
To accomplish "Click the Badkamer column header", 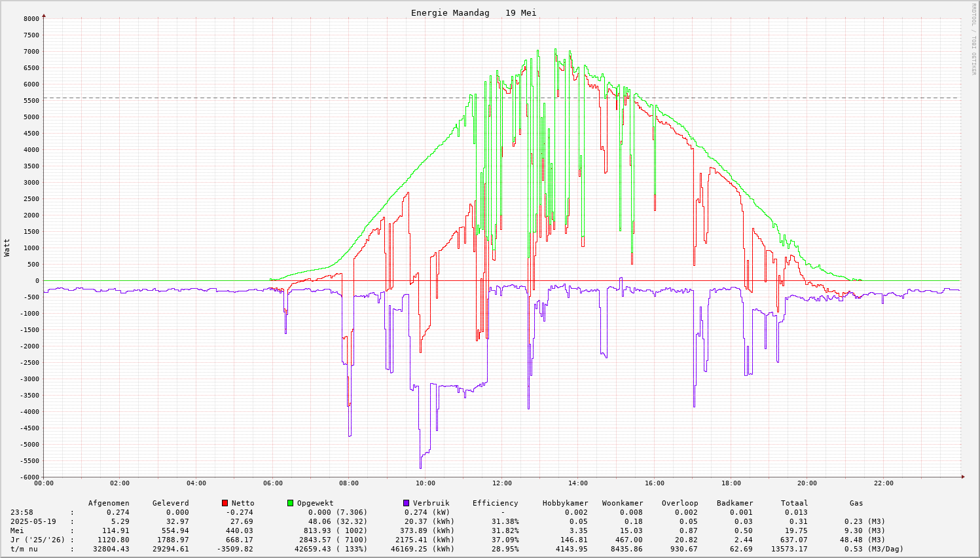I will click(x=735, y=503).
